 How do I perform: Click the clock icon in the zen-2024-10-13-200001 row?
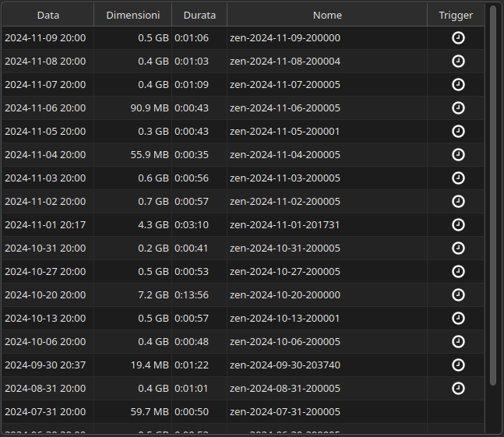point(458,318)
